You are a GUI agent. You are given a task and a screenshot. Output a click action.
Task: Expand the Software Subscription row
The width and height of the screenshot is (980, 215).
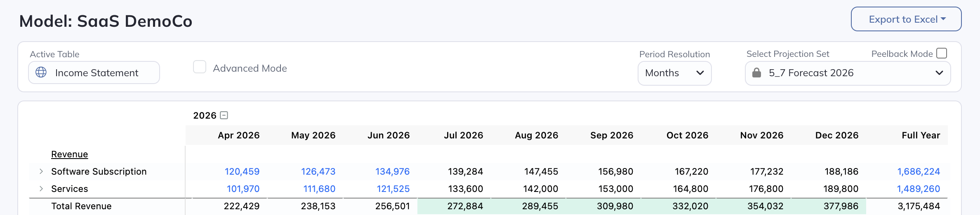pyautogui.click(x=41, y=171)
